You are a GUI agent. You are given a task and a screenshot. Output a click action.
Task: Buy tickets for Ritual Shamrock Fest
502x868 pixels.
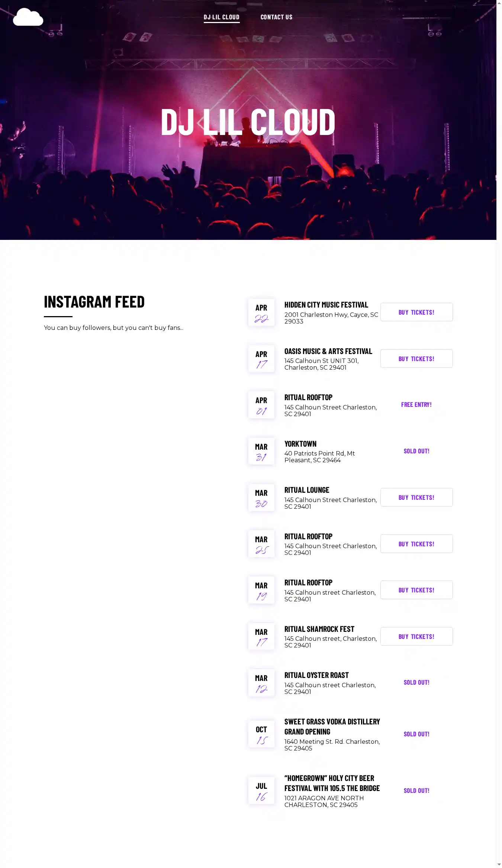416,636
